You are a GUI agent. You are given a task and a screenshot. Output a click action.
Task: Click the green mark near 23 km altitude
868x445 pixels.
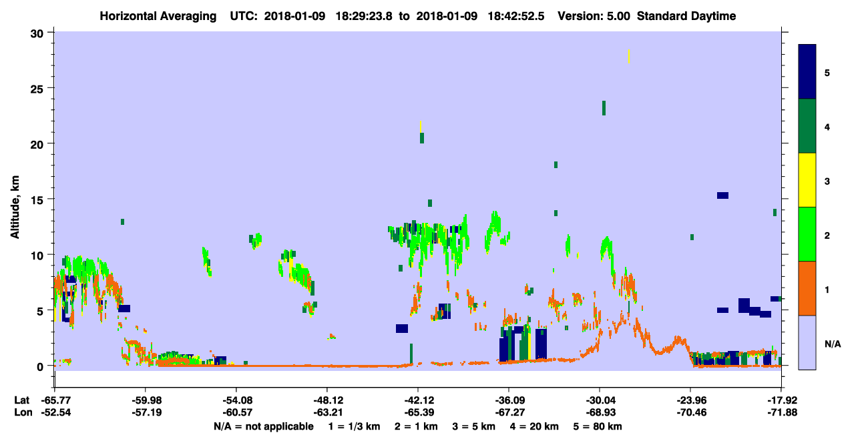pyautogui.click(x=604, y=108)
